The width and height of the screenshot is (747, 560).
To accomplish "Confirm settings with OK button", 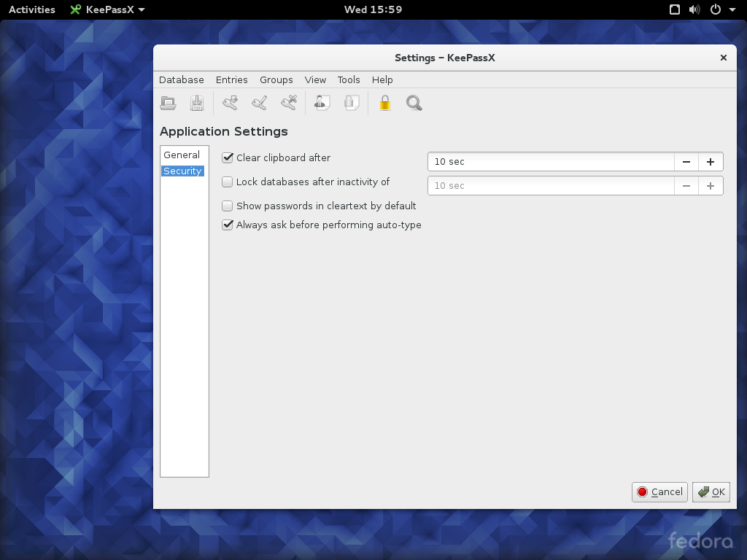I will 711,492.
